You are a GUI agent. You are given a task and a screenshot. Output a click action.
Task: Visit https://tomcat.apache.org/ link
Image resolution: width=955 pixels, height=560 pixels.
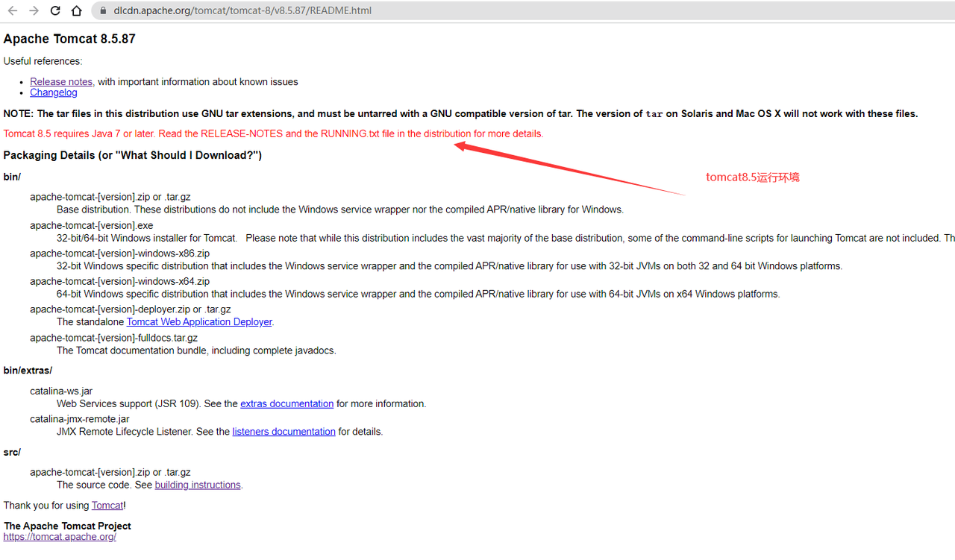point(60,537)
